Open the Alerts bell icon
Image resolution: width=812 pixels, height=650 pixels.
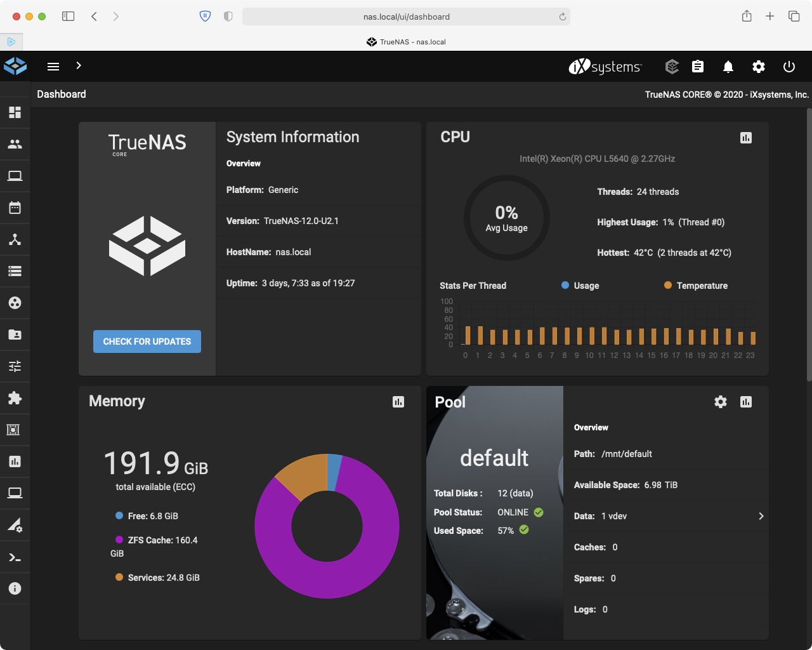(728, 67)
